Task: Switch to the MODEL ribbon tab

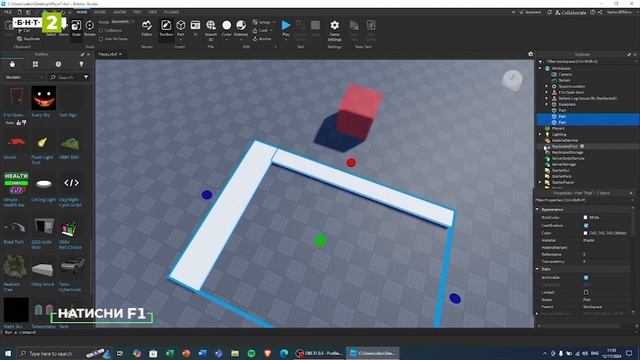Action: tap(100, 12)
